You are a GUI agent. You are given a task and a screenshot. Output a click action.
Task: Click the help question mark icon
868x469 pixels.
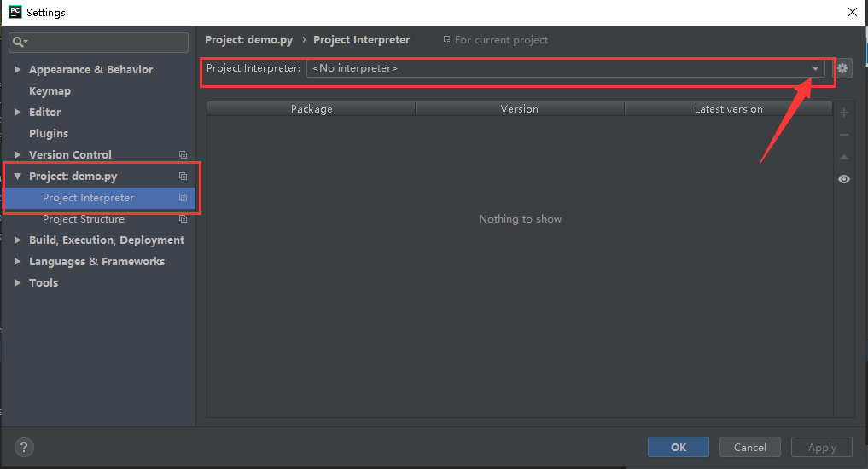tap(24, 447)
